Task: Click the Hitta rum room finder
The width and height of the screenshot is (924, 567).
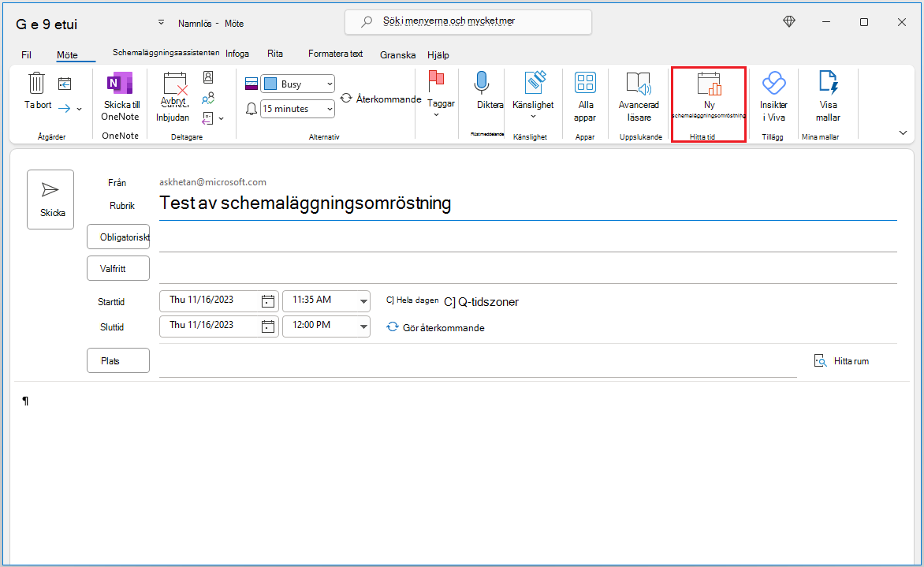Action: [841, 360]
